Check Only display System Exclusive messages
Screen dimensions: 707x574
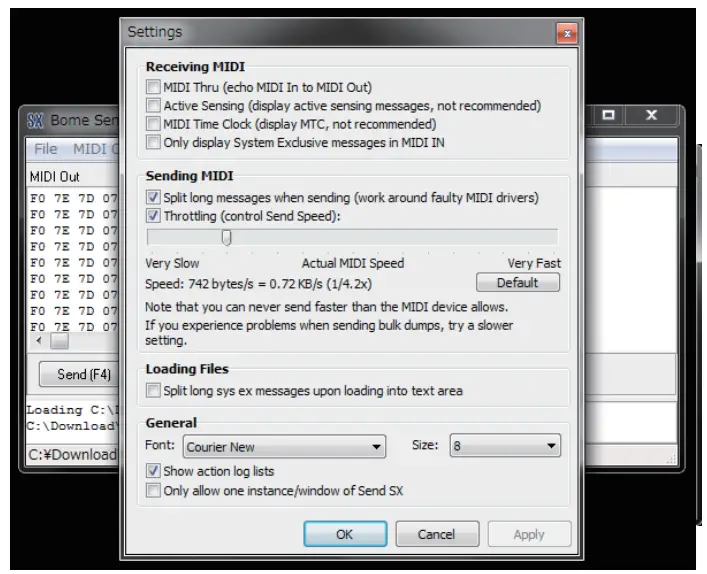click(153, 142)
